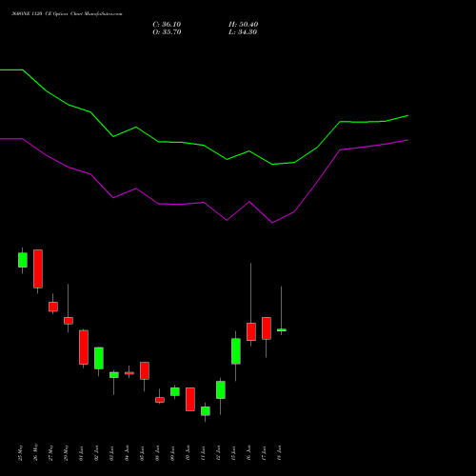Viewport: 476px width, 476px height.
Task: Click the green candlestick for 02 Jun
Action: (99, 358)
